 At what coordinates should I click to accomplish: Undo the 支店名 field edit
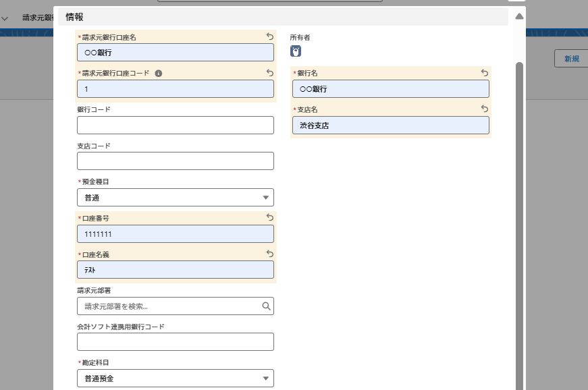[x=484, y=109]
